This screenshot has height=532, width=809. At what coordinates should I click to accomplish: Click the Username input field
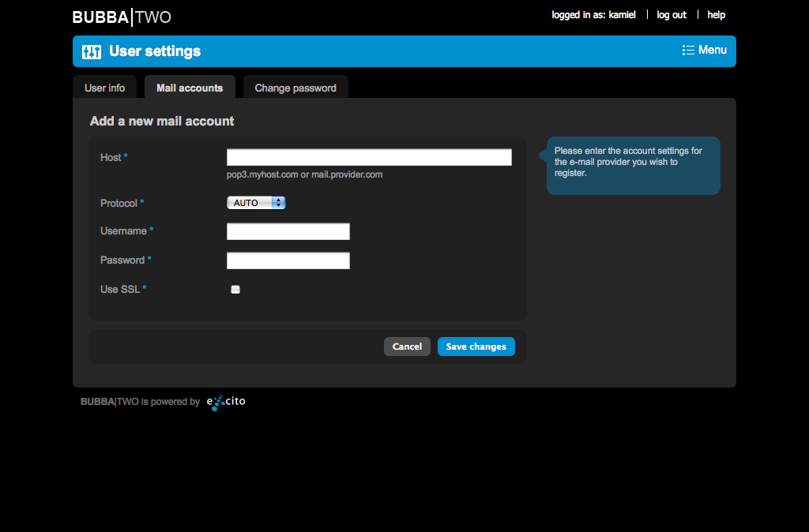point(288,231)
